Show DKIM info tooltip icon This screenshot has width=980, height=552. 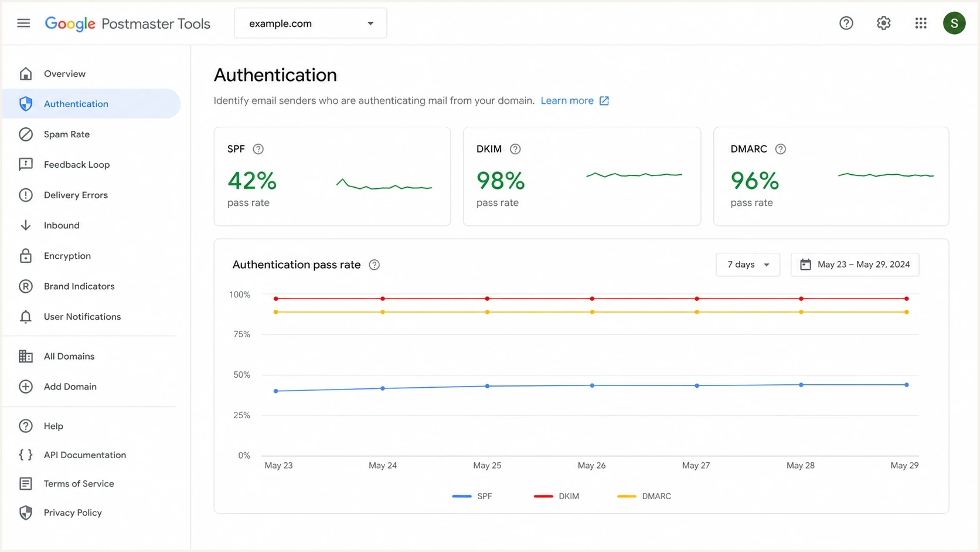[x=515, y=149]
